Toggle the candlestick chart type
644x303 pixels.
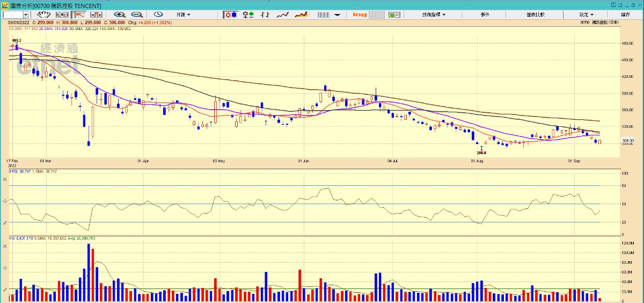click(231, 15)
